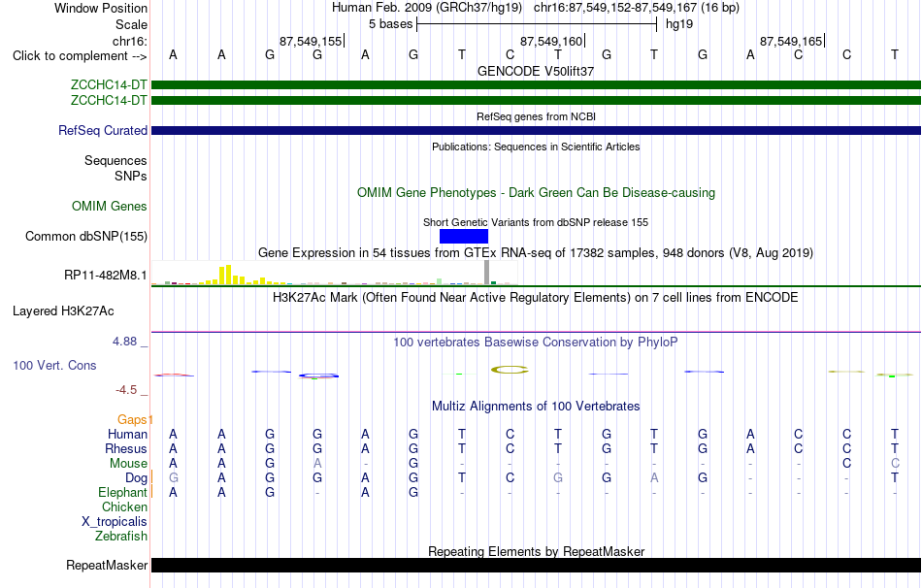Click the Human species label

click(x=127, y=435)
